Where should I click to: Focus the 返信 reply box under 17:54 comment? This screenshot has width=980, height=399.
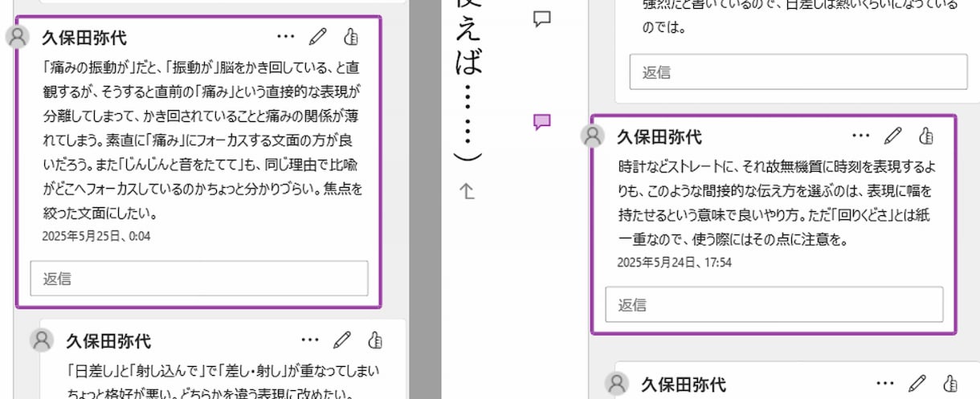774,304
